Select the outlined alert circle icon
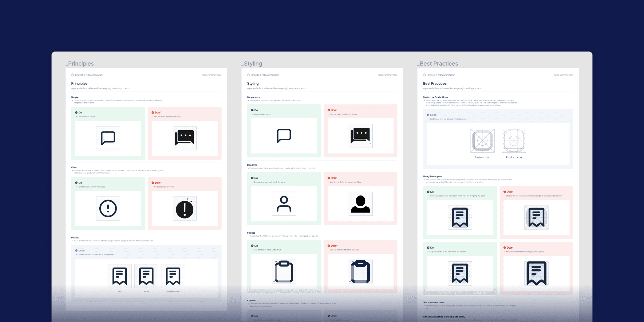Viewport: 644px width, 322px height. (x=108, y=208)
